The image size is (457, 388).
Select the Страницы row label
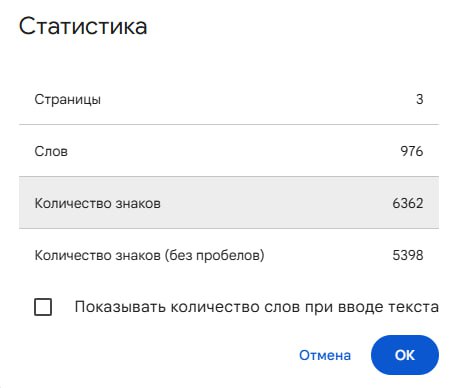coord(68,99)
